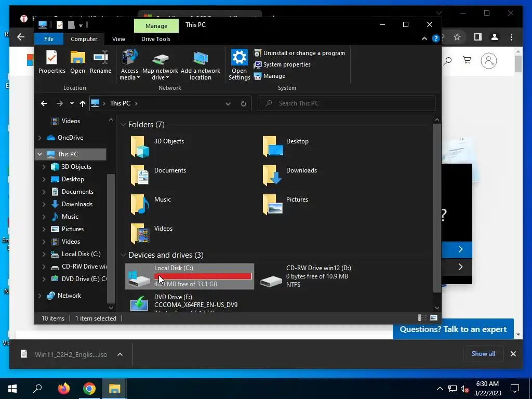Open the browser three-dot menu
This screenshot has height=399, width=532.
(511, 37)
